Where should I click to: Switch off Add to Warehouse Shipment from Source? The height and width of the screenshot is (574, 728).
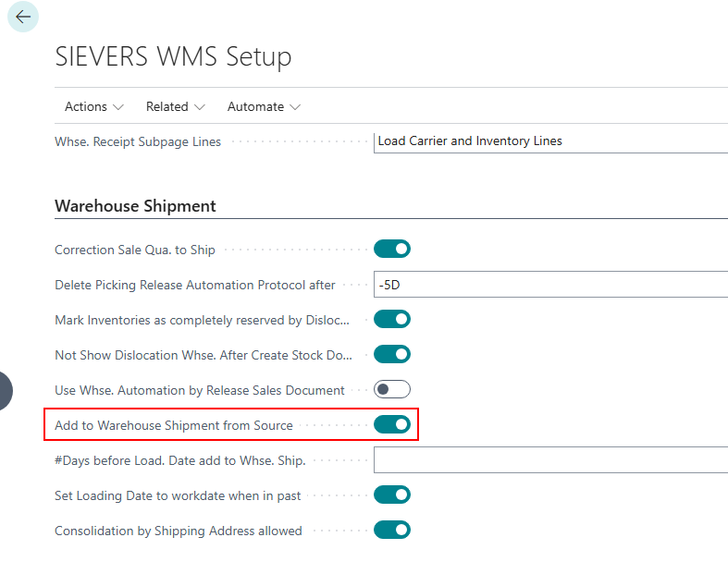(x=391, y=425)
